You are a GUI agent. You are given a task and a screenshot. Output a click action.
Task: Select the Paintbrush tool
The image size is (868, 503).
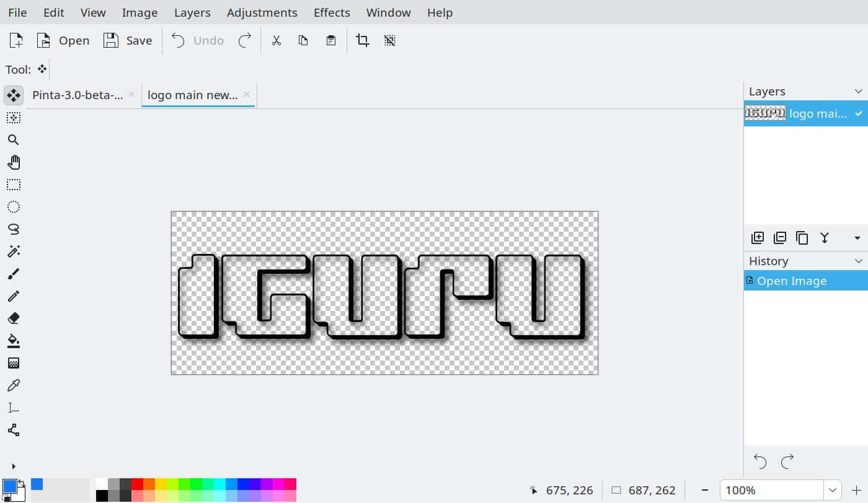click(x=14, y=274)
